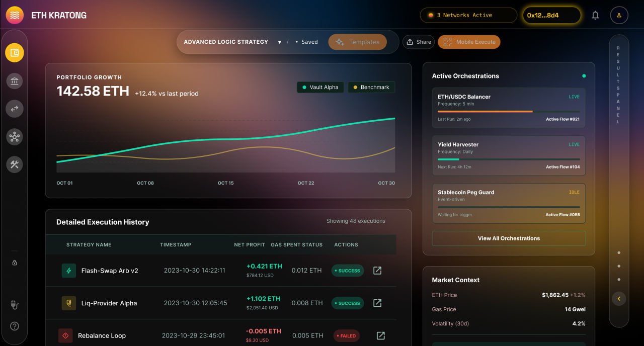The height and width of the screenshot is (346, 644).
Task: Open the user profile avatar icon
Action: [x=619, y=15]
